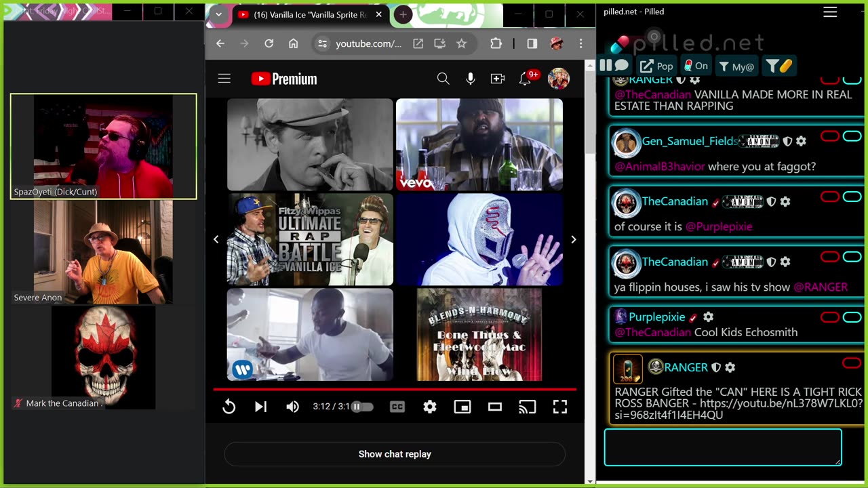868x488 pixels.
Task: Open YouTube player settings gear
Action: point(430,407)
